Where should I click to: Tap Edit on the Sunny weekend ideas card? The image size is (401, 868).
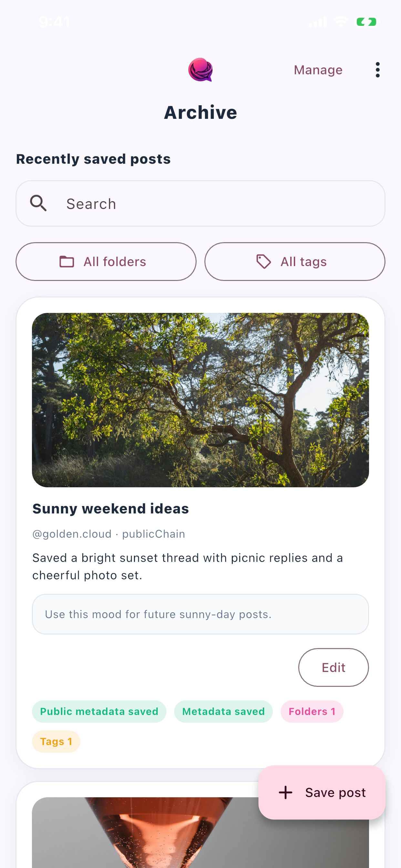tap(333, 667)
